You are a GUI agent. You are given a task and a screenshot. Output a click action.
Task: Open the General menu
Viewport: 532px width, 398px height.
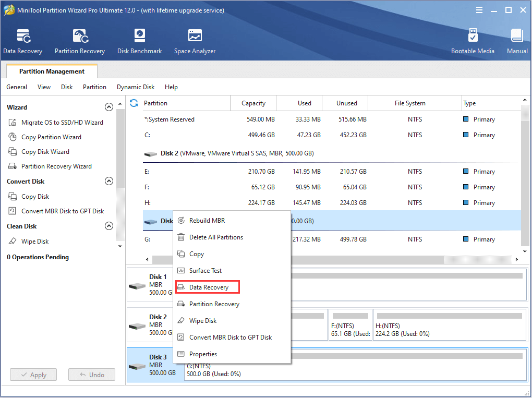click(x=17, y=87)
